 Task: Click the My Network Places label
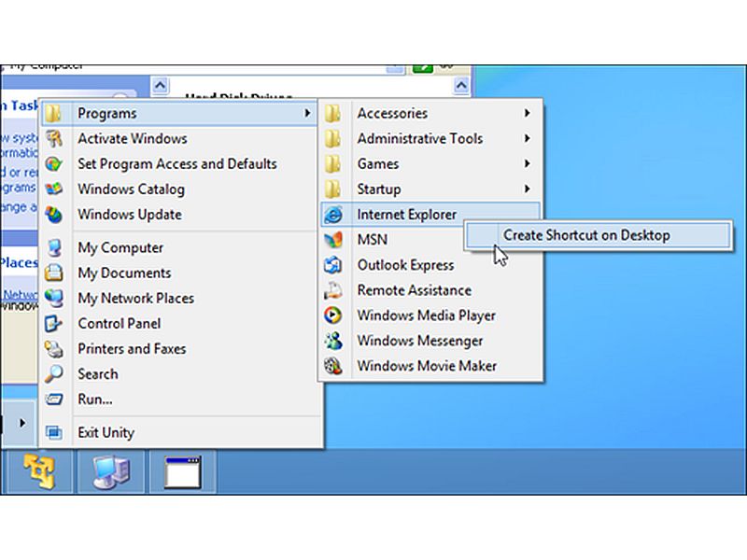(135, 299)
